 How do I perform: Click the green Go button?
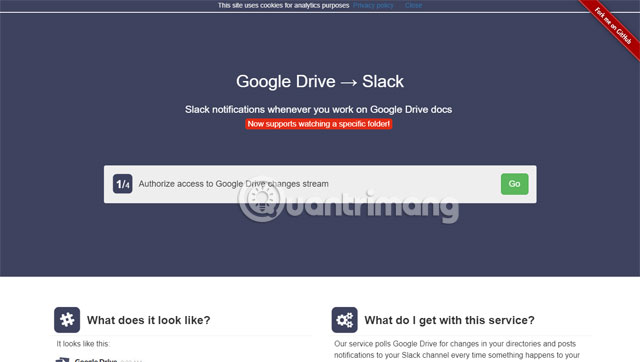click(514, 184)
